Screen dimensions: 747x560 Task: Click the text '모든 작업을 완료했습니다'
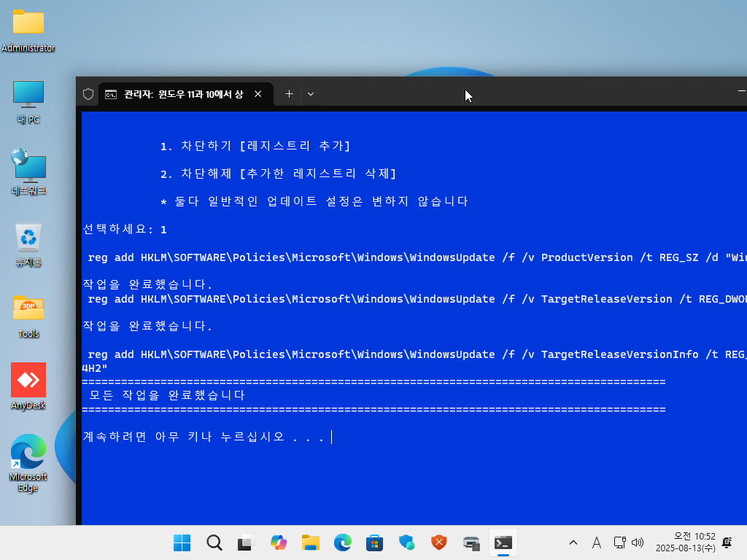tap(167, 395)
